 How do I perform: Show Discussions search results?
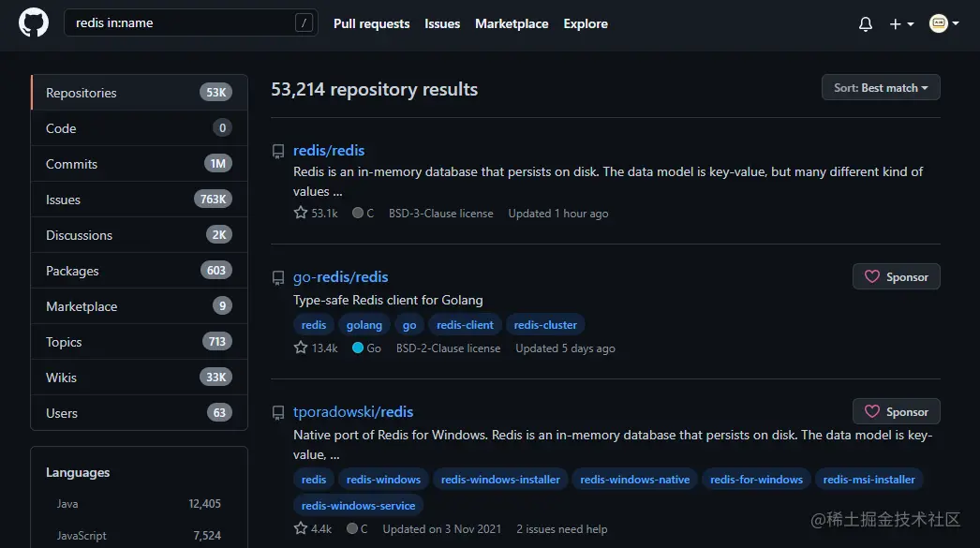140,235
